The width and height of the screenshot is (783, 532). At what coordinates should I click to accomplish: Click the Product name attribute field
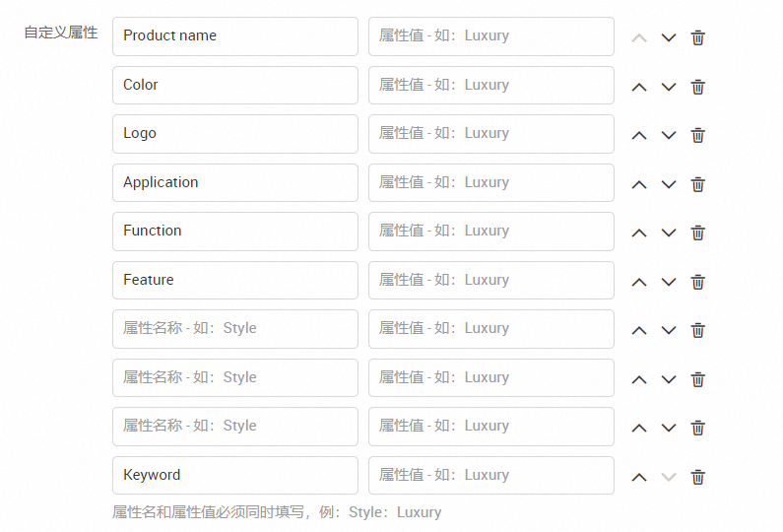234,36
